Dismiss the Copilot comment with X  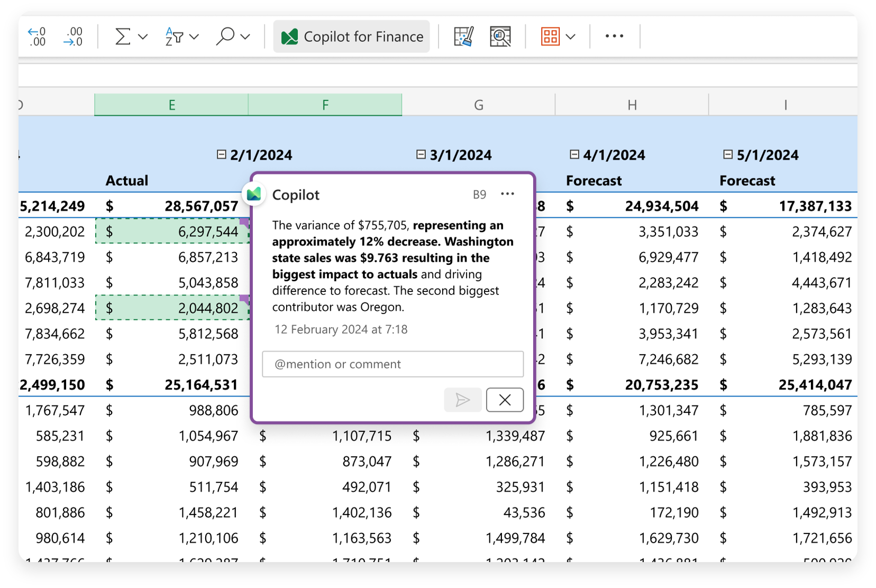pos(505,400)
